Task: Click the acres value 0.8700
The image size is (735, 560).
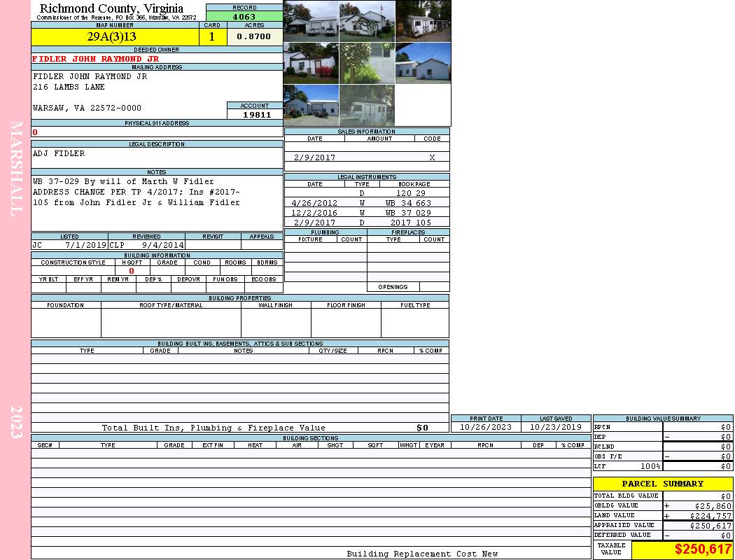Action: [x=254, y=37]
